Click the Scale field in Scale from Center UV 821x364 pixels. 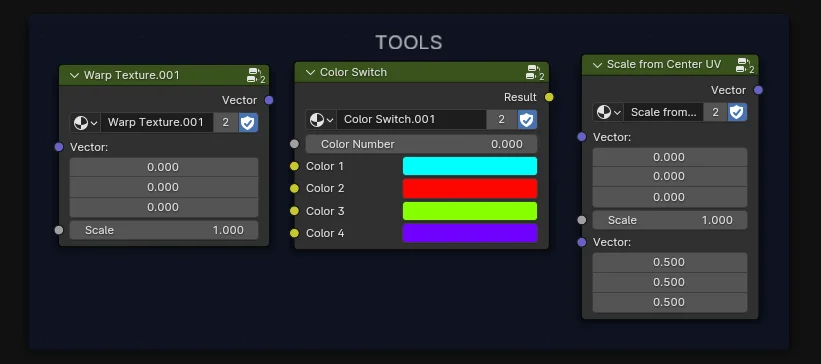pos(670,220)
